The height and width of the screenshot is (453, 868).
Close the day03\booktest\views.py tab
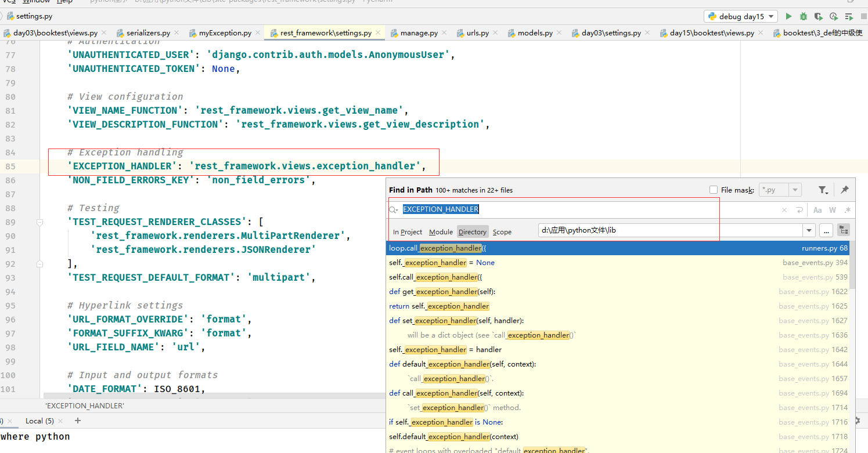coord(103,33)
